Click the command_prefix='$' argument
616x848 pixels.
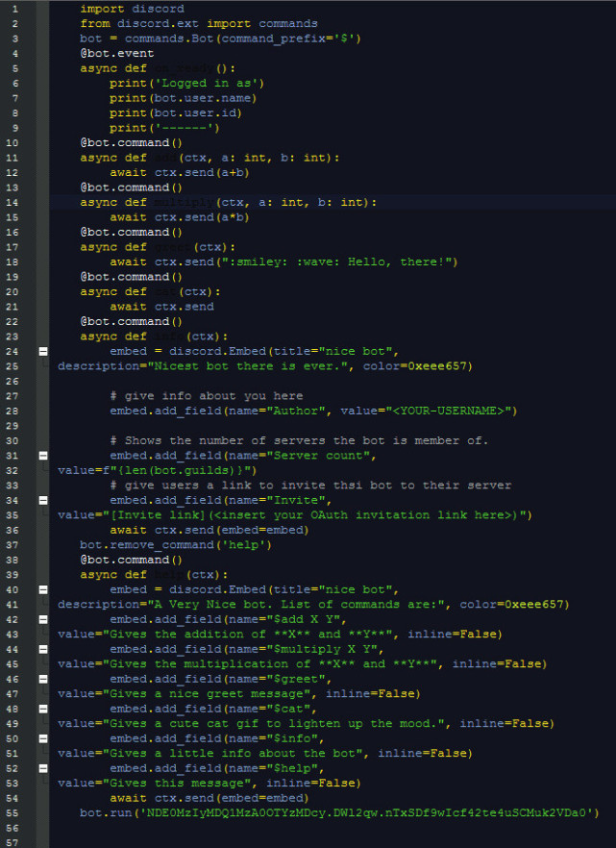288,38
